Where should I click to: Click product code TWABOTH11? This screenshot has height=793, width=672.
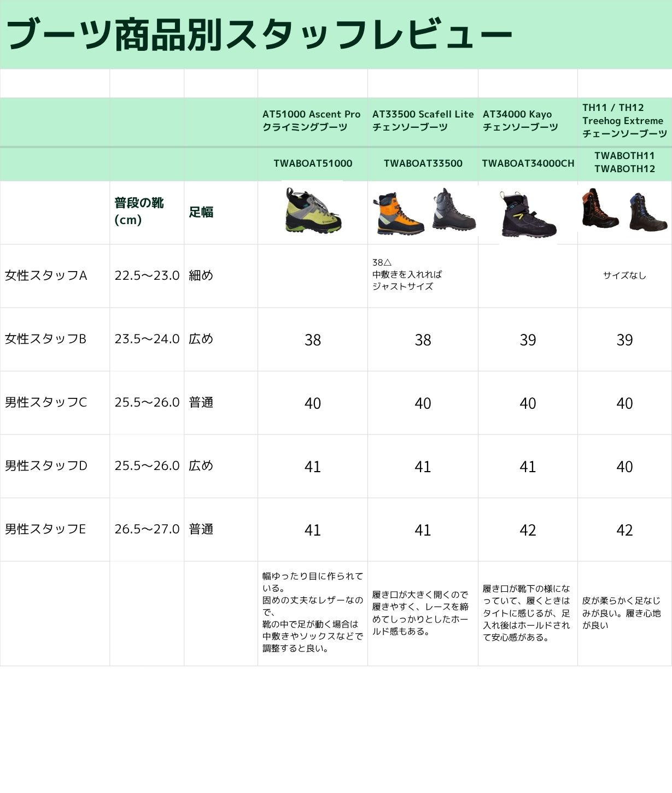624,156
